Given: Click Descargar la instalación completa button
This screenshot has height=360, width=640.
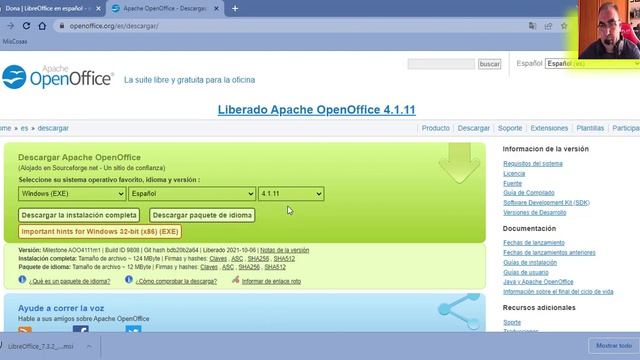Looking at the screenshot, I should pos(79,215).
